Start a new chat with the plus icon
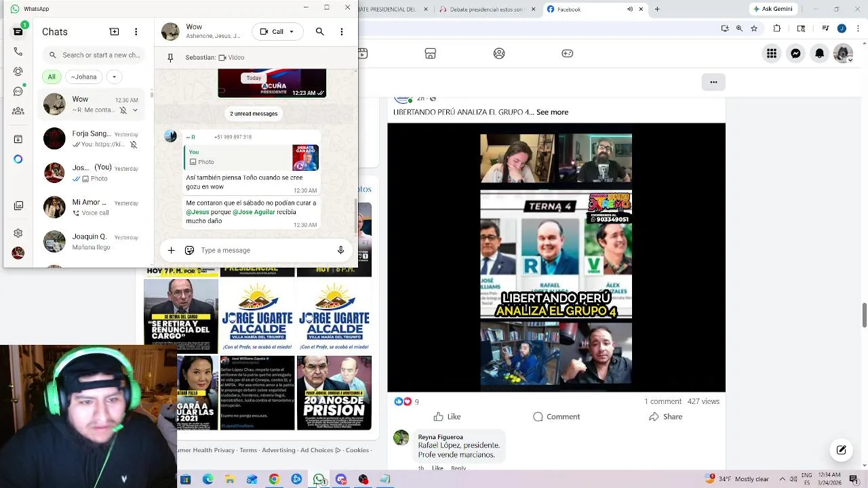The image size is (868, 488). (114, 32)
